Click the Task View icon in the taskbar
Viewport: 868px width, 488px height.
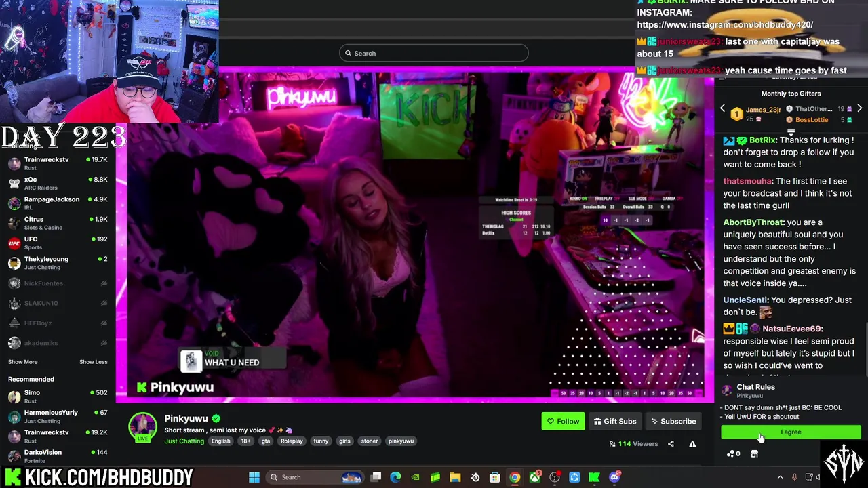pos(376,477)
